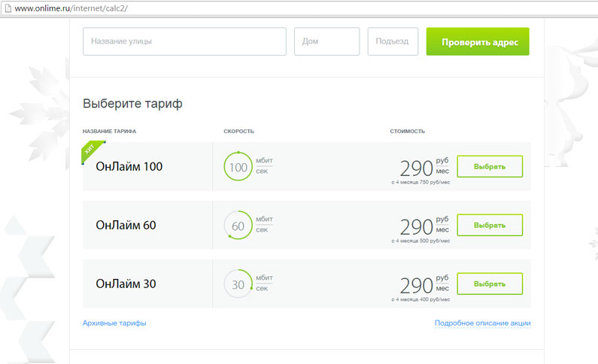
Task: Pick ОнЛайм 60 using its Выбрать button
Action: point(489,225)
